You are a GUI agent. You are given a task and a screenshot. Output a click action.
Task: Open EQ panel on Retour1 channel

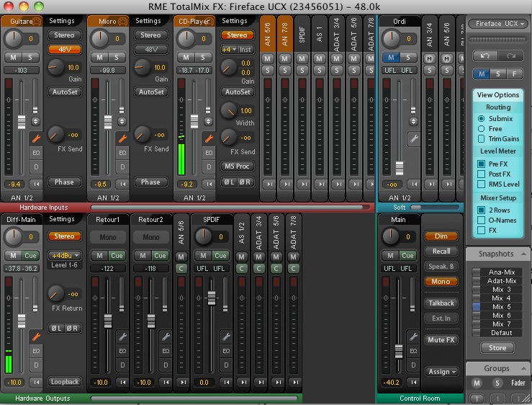pos(122,351)
